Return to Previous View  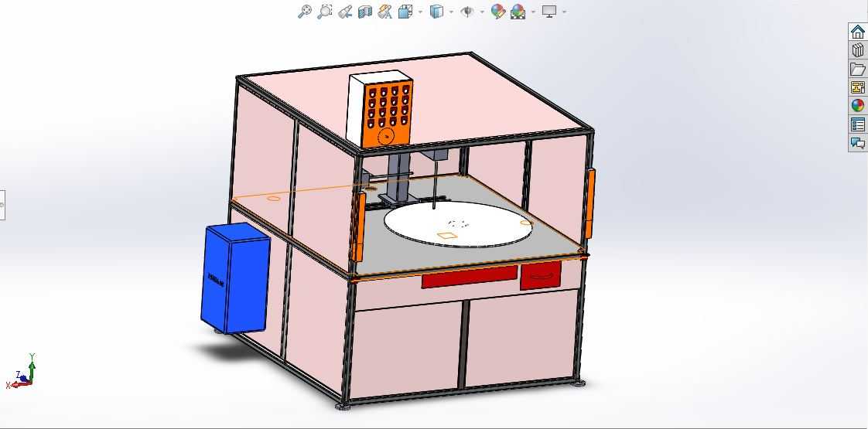[x=345, y=12]
